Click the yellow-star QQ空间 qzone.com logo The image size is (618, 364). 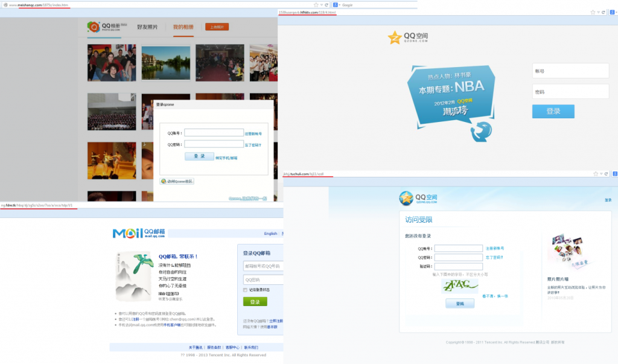click(407, 38)
